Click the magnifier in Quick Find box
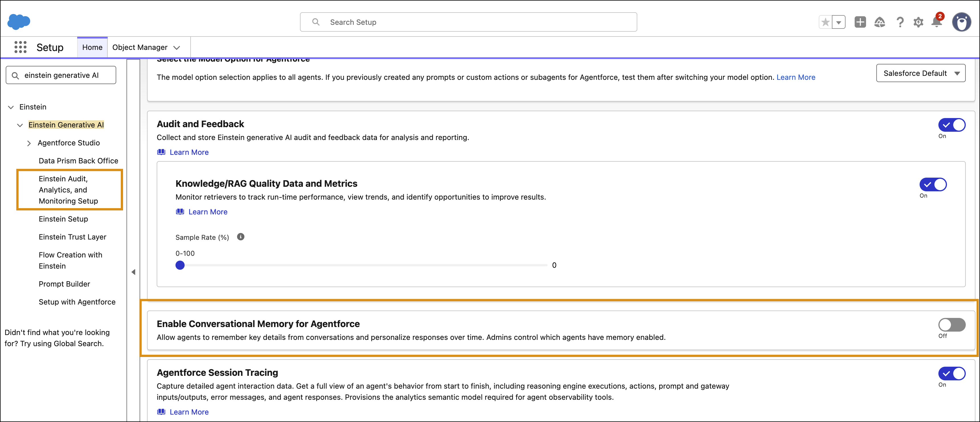 (x=15, y=75)
